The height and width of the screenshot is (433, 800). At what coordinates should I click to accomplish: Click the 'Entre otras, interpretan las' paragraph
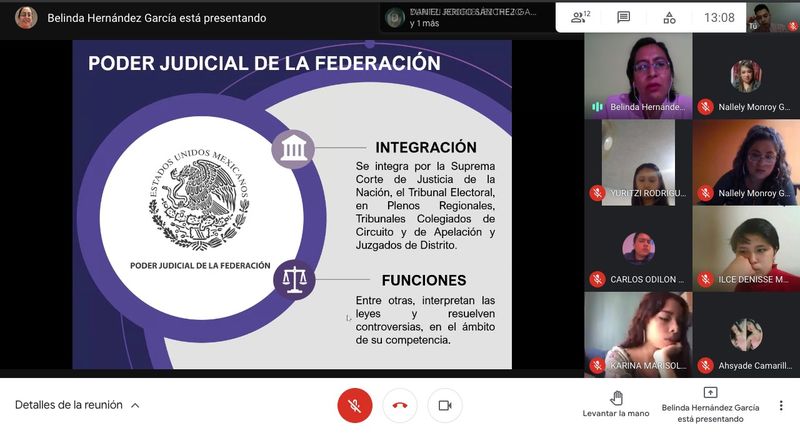426,320
